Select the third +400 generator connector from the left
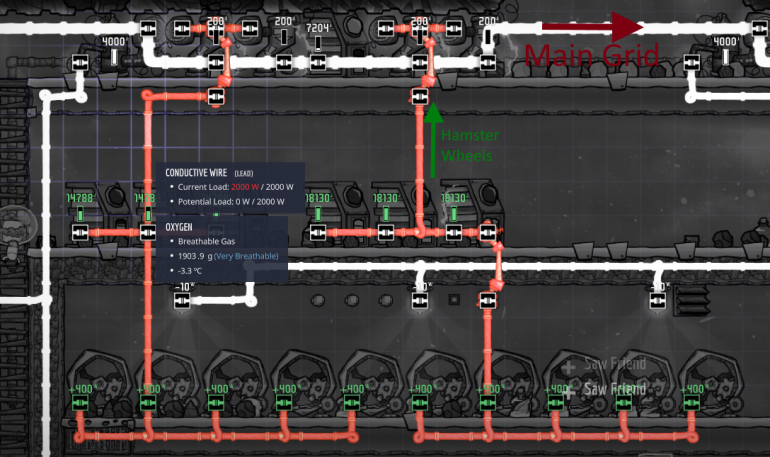770x457 pixels. tap(216, 403)
